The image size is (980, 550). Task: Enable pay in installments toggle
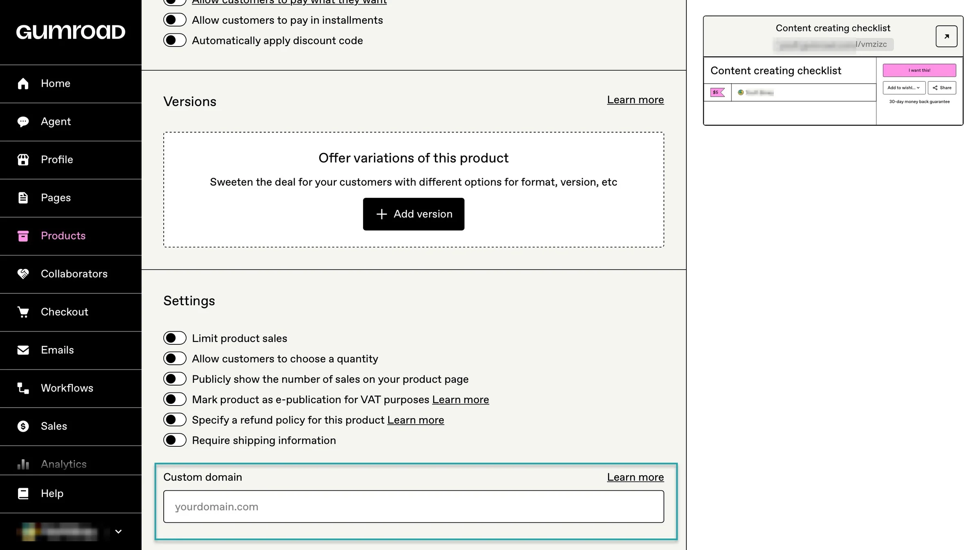point(175,20)
